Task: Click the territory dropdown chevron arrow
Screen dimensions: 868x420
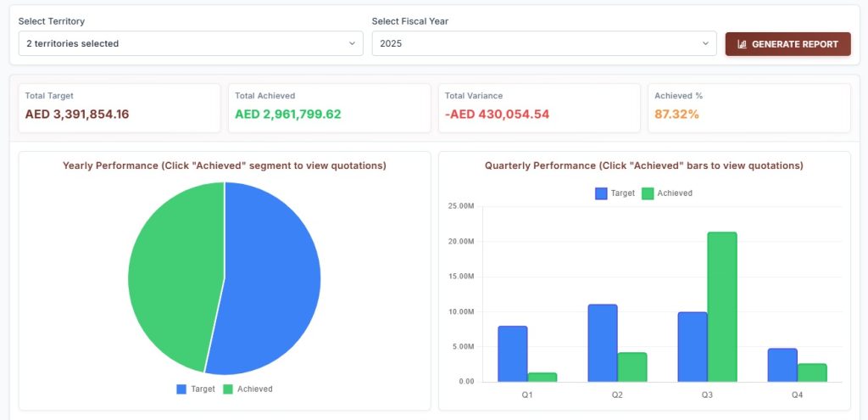Action: click(x=352, y=43)
